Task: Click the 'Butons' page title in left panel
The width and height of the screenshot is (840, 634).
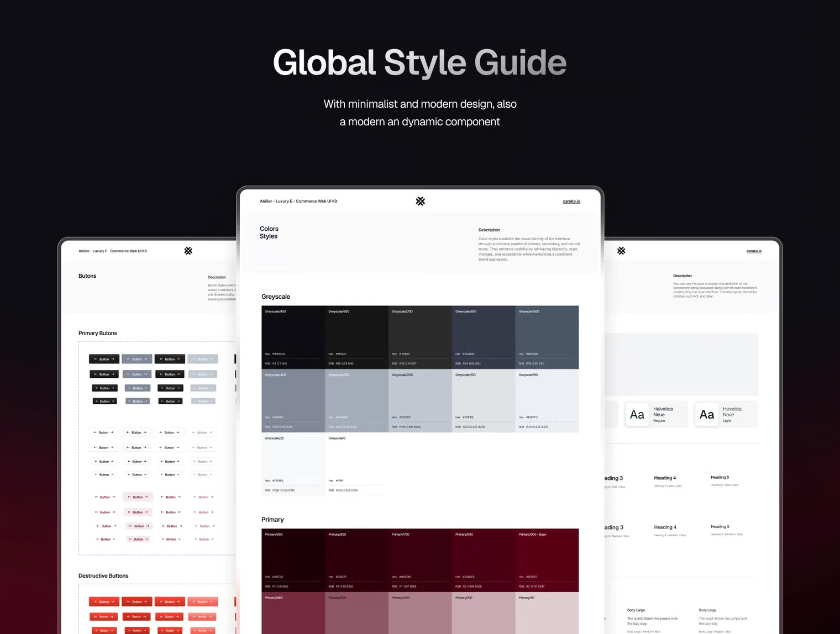Action: click(87, 276)
